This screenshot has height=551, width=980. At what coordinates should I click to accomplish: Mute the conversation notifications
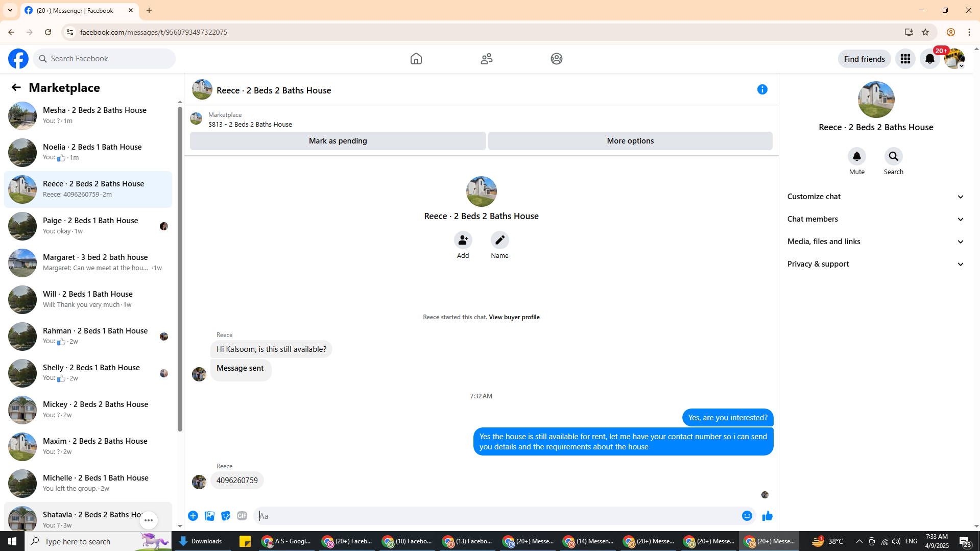(857, 156)
